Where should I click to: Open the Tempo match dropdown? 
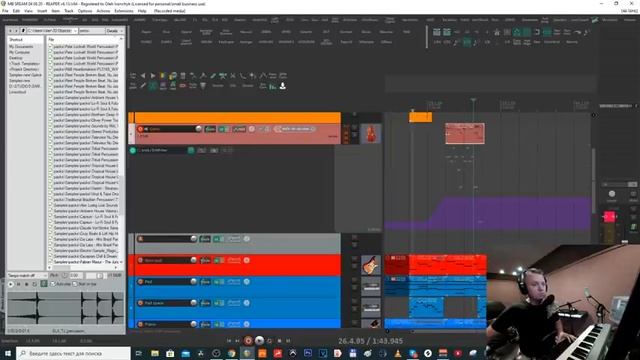[27, 276]
